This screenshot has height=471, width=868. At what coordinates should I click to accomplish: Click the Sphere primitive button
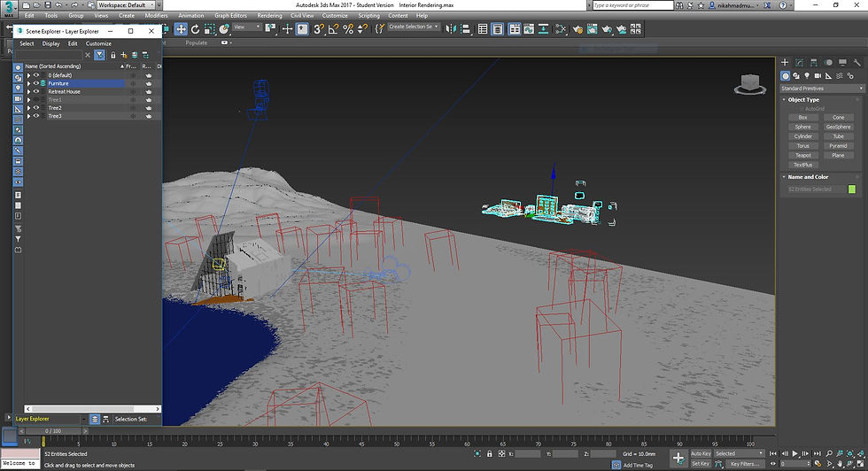802,127
